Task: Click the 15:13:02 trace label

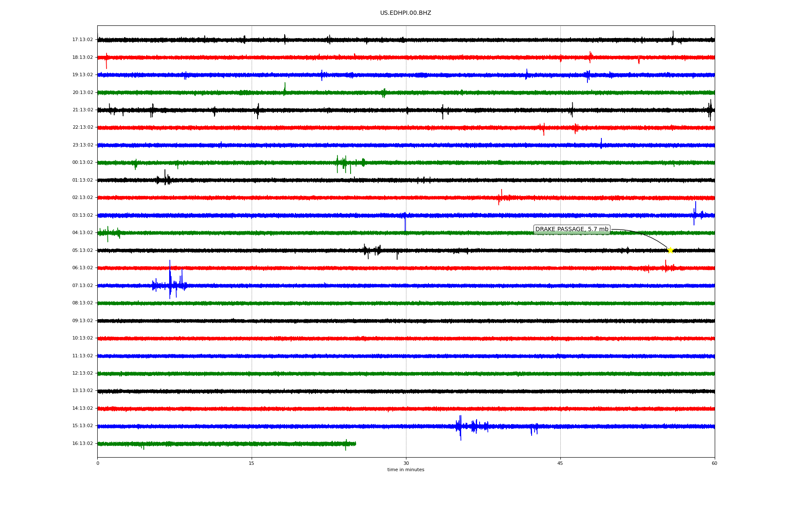Action: (x=82, y=426)
